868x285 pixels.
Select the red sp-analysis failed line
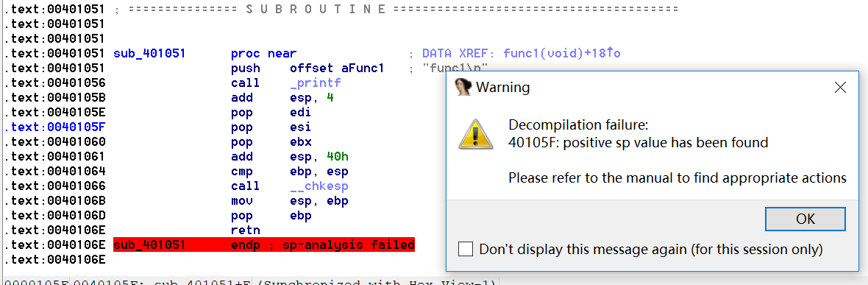pos(264,244)
